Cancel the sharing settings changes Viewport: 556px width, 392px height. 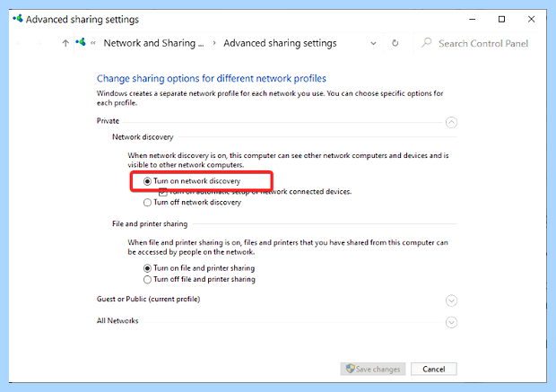[x=434, y=369]
